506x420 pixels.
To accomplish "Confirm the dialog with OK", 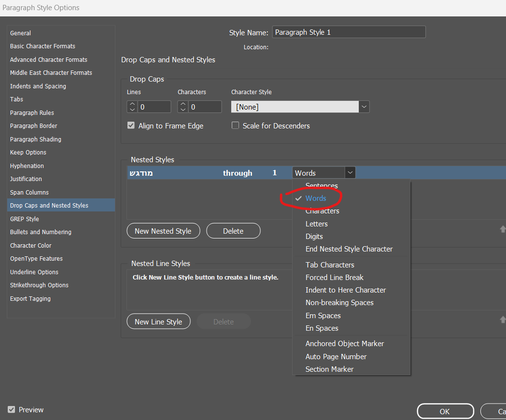I will 445,411.
